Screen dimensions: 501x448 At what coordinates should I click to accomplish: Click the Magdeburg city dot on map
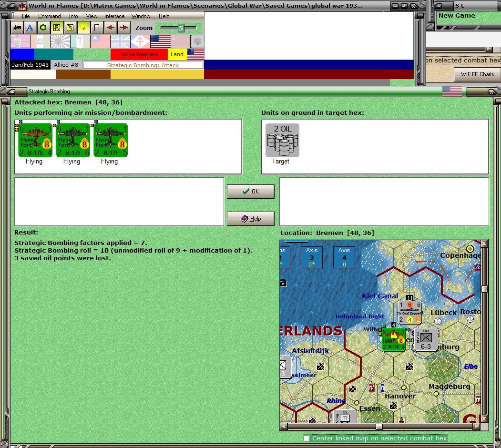(x=436, y=394)
